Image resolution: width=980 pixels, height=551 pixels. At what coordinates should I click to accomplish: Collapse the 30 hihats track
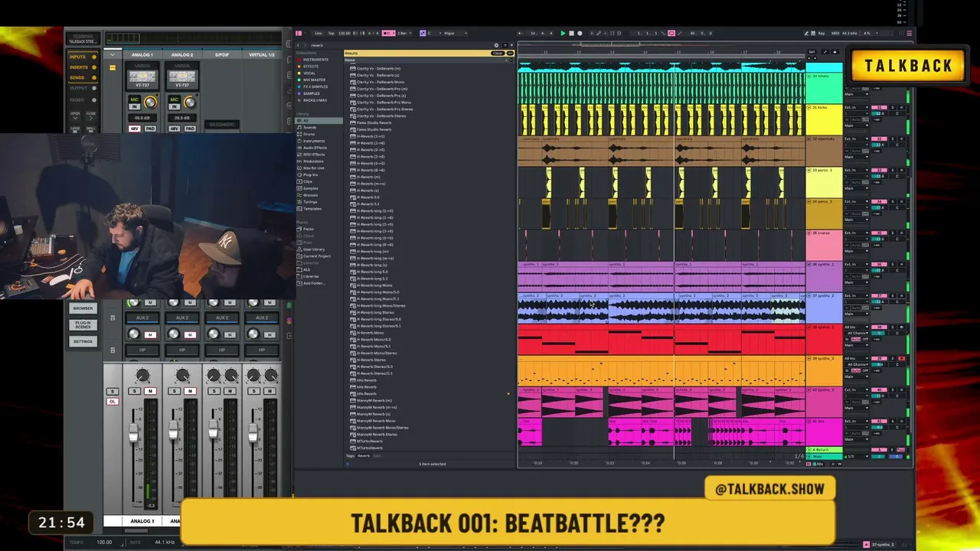[810, 77]
